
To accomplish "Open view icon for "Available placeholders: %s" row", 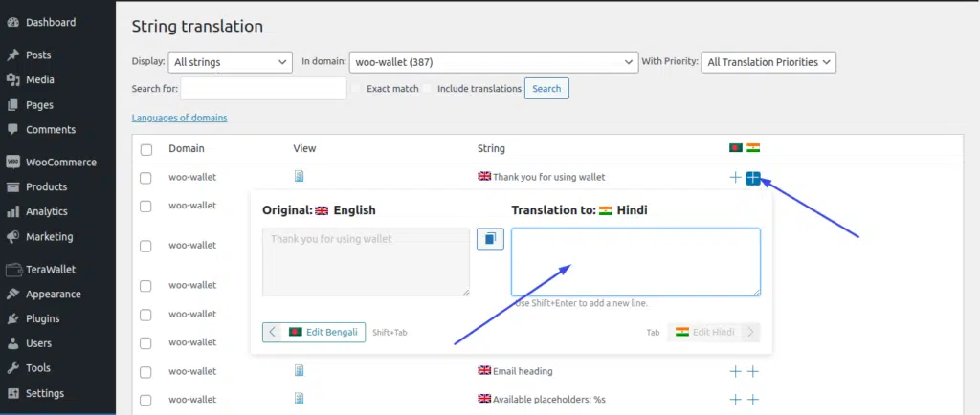I will tap(300, 398).
